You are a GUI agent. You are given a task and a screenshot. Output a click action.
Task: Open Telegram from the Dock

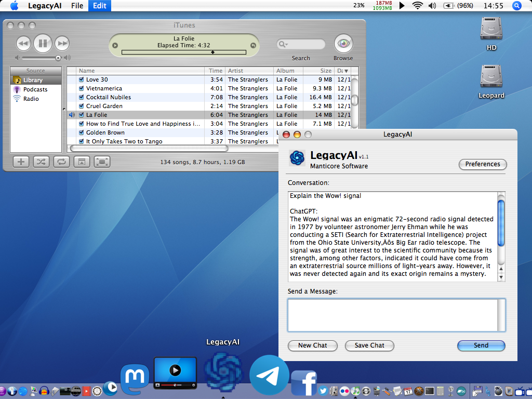270,375
